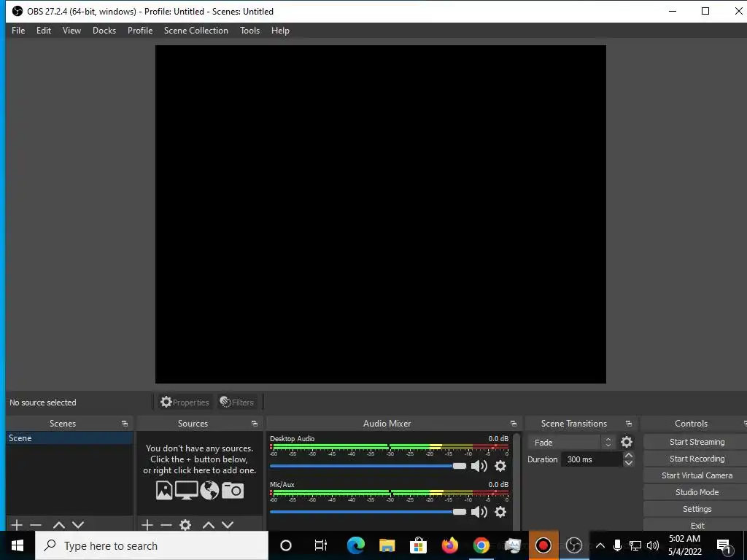Undock the Scenes panel
This screenshot has height=560, width=747.
[125, 424]
